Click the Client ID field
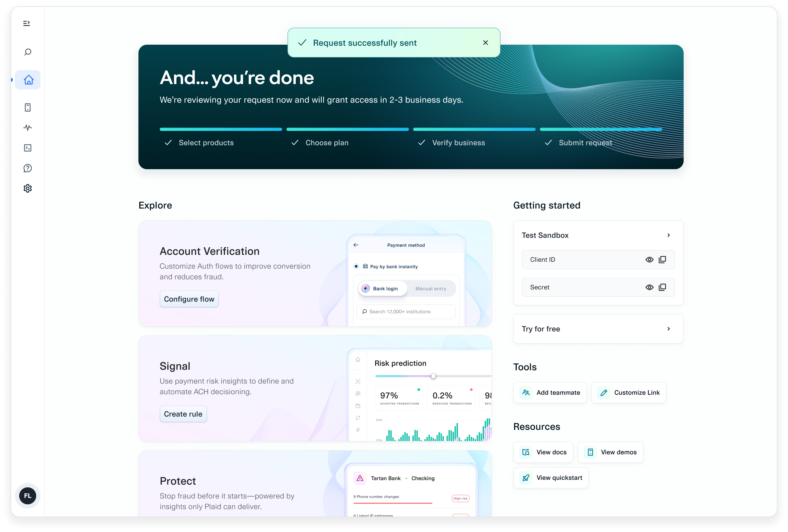This screenshot has width=788, height=532. click(x=598, y=260)
